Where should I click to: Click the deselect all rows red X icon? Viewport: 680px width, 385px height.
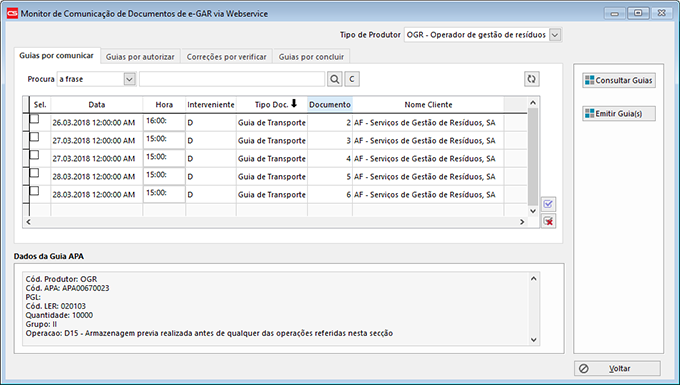pos(548,221)
